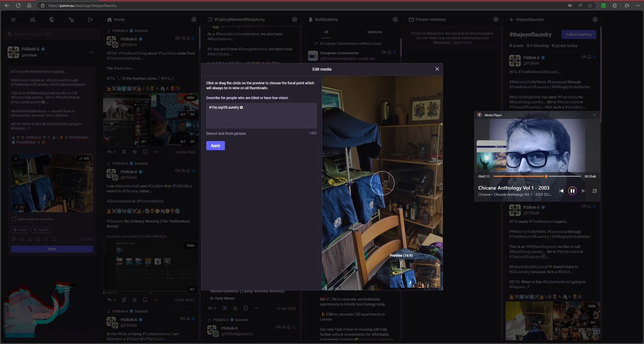Click the Media Player seek slider handle
The image size is (644, 344).
click(546, 176)
